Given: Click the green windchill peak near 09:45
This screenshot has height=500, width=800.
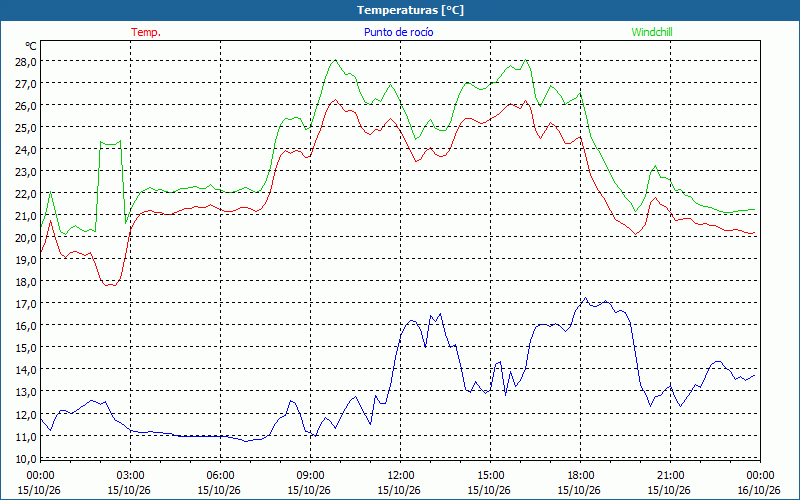Looking at the screenshot, I should pos(335,60).
